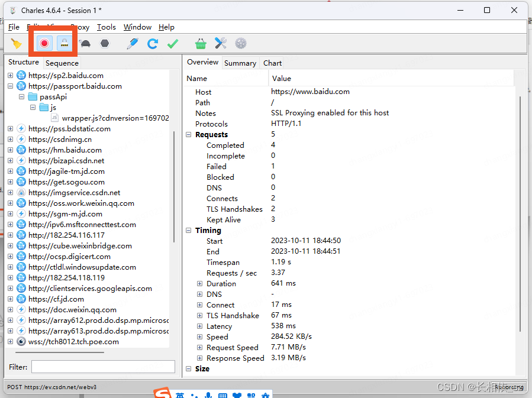Collapse the passApi folder
532x398 pixels.
pyautogui.click(x=22, y=96)
